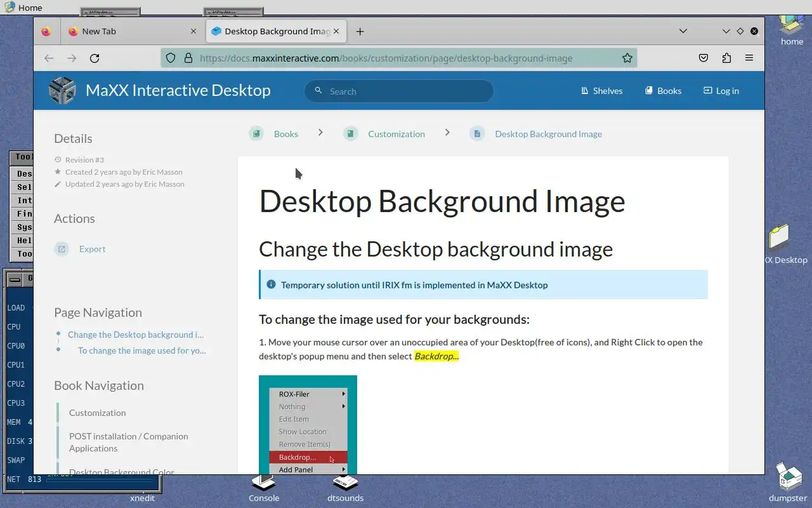Click the Sys entry in the toolchest
Screen dimensions: 812x508
(x=23, y=227)
